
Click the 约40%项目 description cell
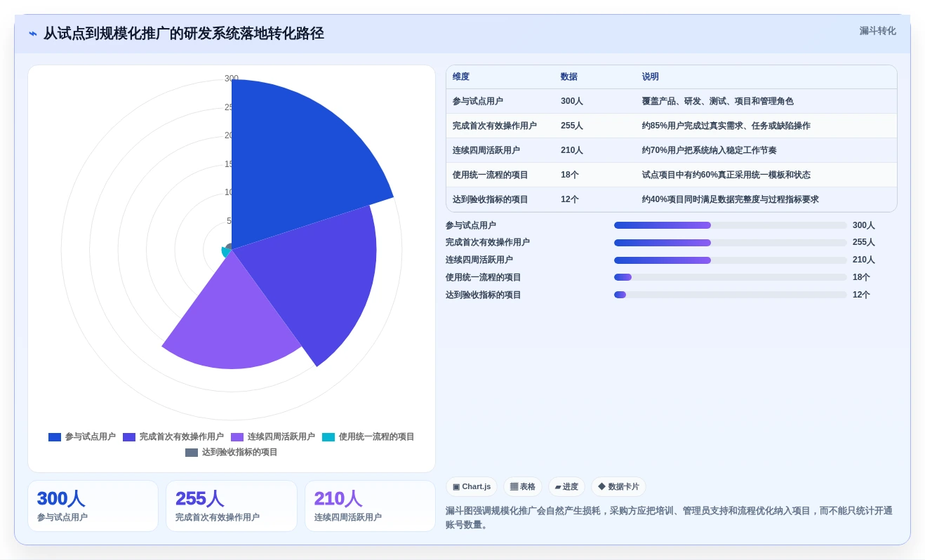(731, 200)
